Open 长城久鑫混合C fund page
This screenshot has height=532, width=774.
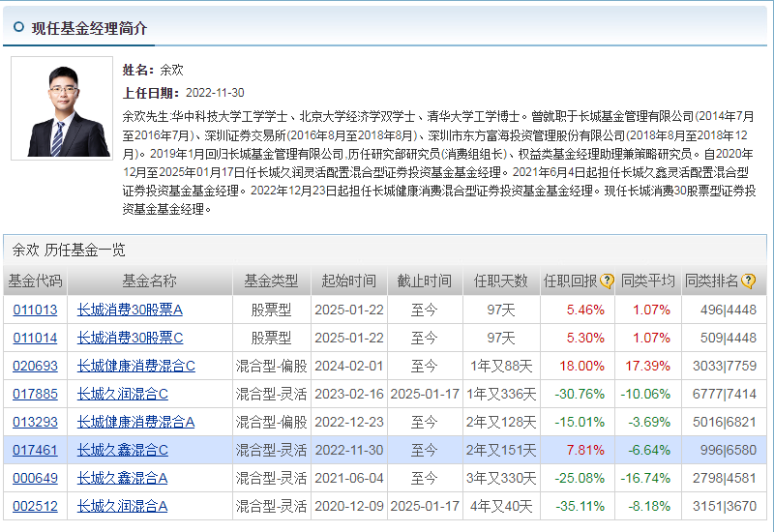(123, 450)
